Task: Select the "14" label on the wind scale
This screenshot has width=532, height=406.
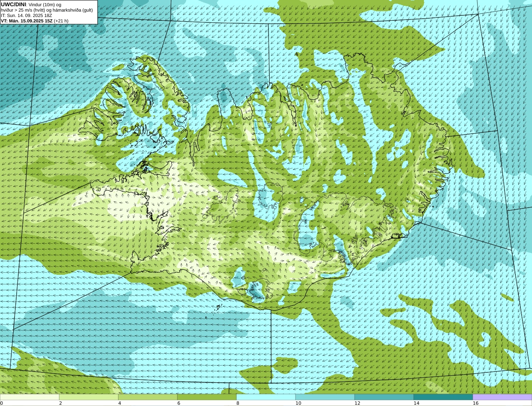Action: click(x=416, y=403)
